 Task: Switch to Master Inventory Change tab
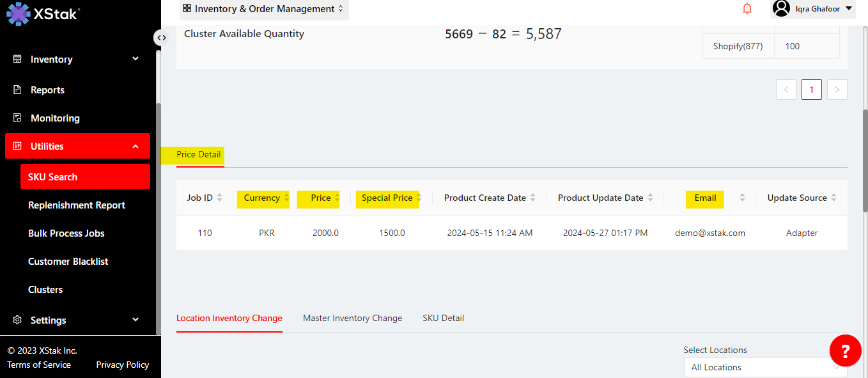pyautogui.click(x=352, y=318)
